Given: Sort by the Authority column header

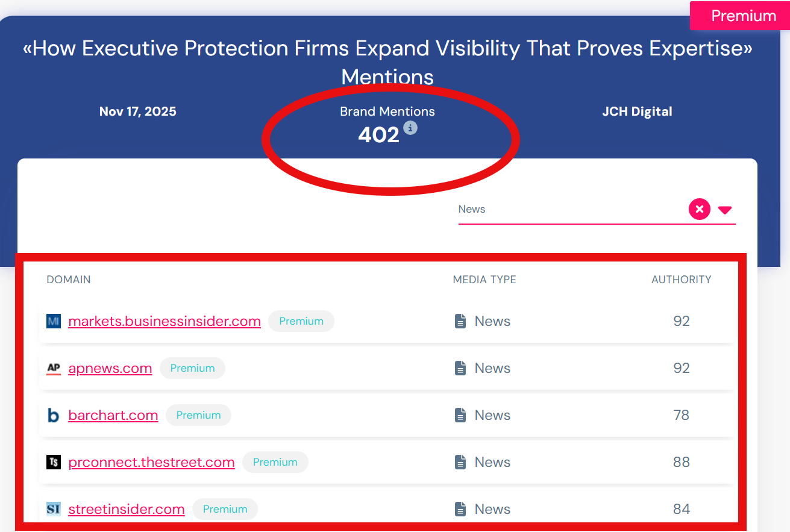Looking at the screenshot, I should tap(681, 280).
